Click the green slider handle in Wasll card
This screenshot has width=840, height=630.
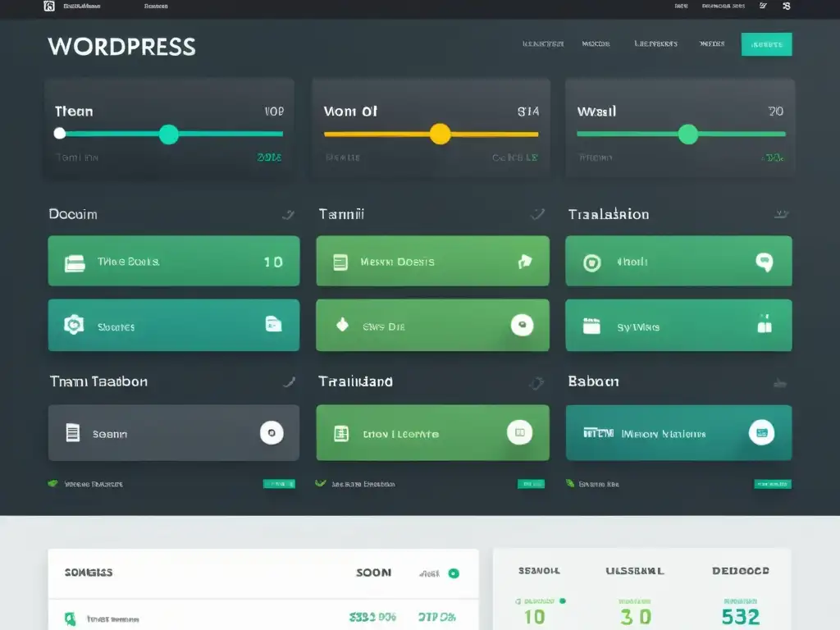(688, 134)
